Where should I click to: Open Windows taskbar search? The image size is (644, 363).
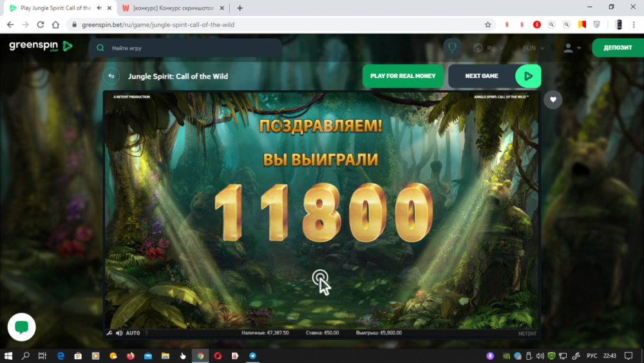(26, 356)
